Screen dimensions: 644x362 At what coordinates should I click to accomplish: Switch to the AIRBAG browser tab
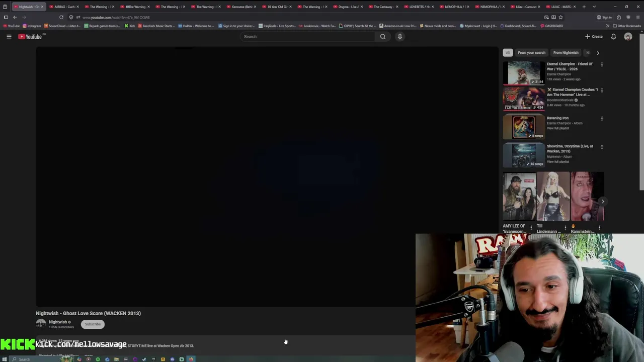(65, 7)
